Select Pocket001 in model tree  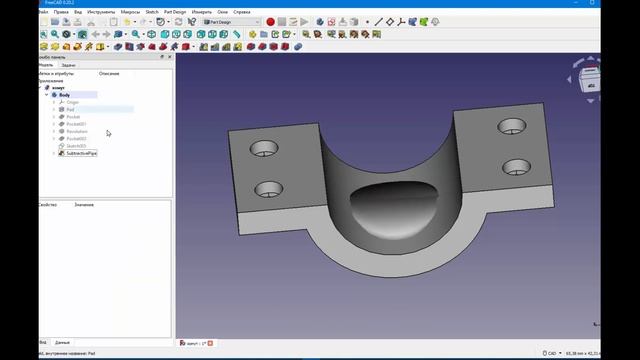coord(76,124)
